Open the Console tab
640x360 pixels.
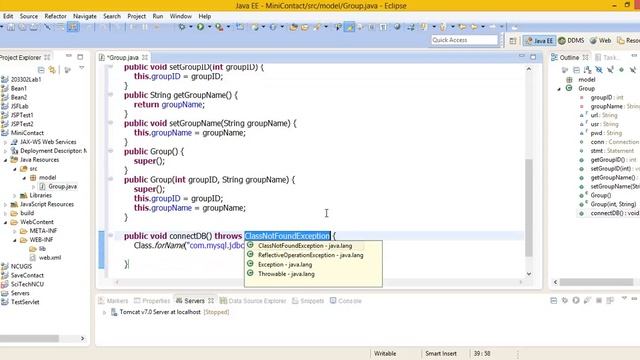tap(346, 301)
